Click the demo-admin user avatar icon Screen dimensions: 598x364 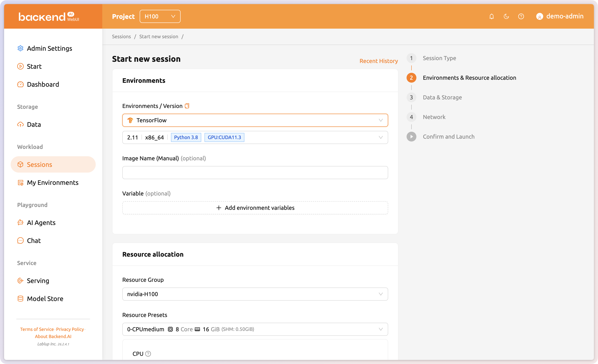click(539, 17)
